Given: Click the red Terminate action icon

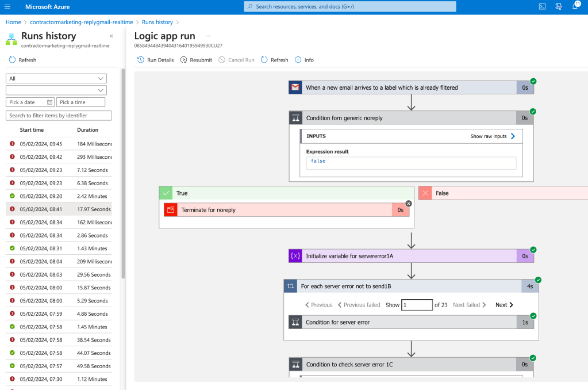Looking at the screenshot, I should point(171,210).
